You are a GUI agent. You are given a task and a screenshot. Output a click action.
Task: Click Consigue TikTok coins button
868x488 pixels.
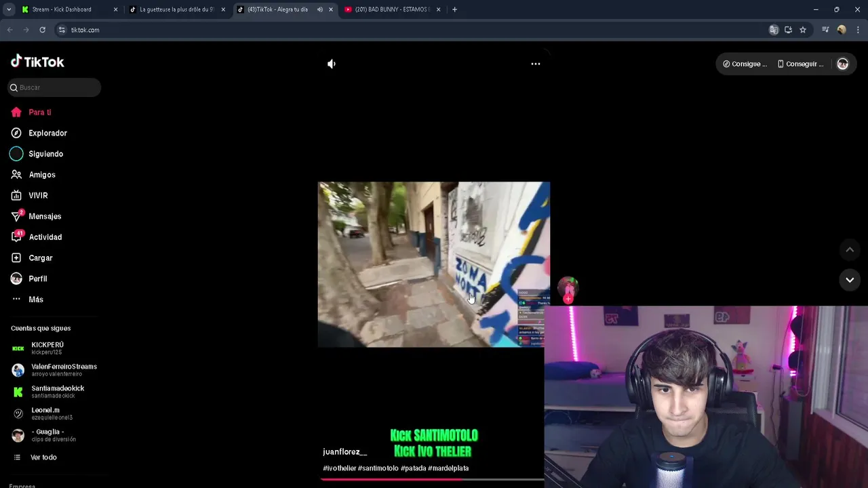[745, 64]
